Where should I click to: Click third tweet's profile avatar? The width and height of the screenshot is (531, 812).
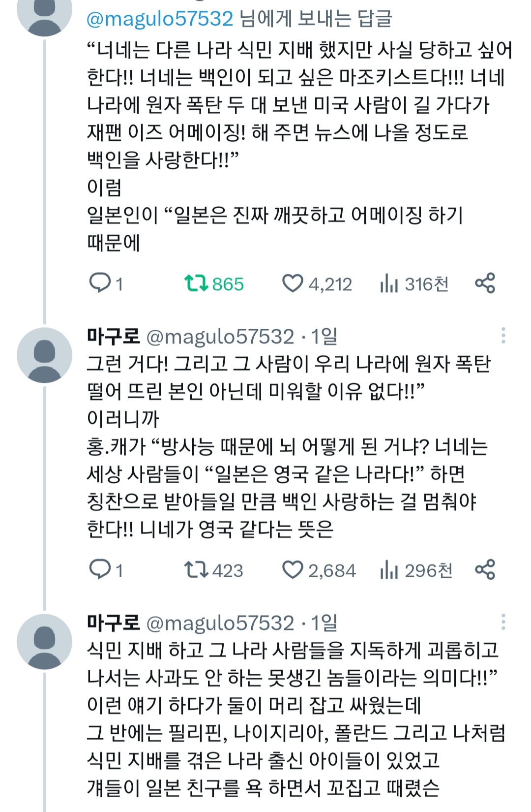point(44,641)
